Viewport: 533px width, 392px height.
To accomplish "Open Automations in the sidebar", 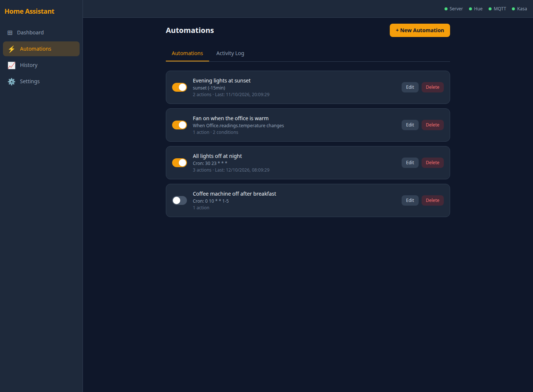I will click(x=41, y=49).
